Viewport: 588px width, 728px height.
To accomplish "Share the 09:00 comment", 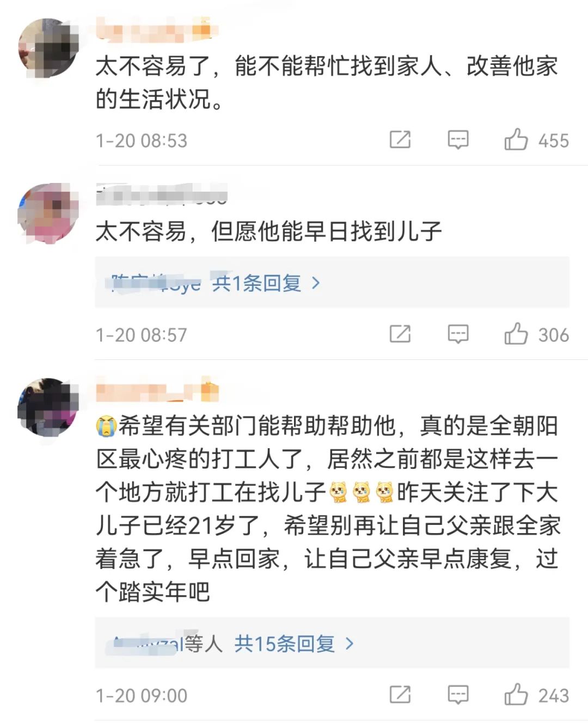I will [x=400, y=694].
